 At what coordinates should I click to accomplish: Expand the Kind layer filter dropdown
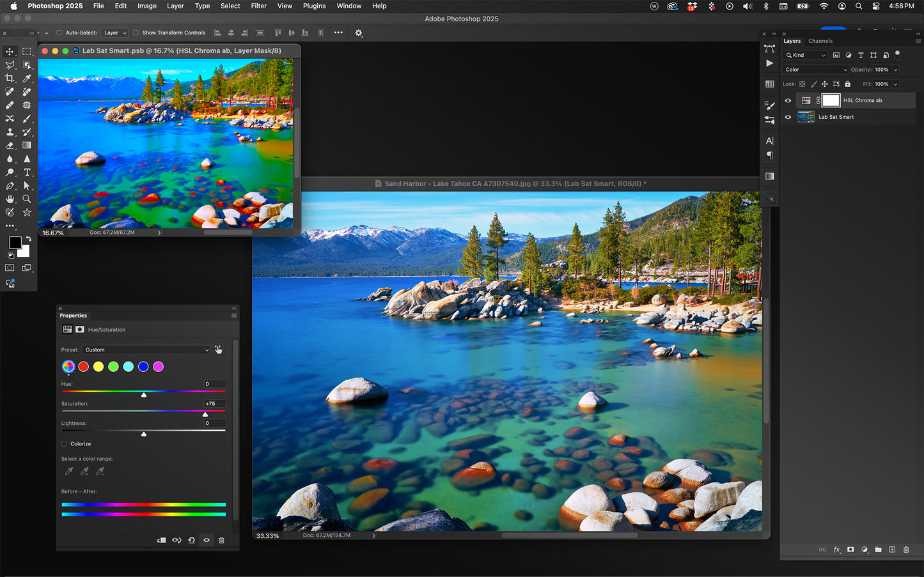806,56
